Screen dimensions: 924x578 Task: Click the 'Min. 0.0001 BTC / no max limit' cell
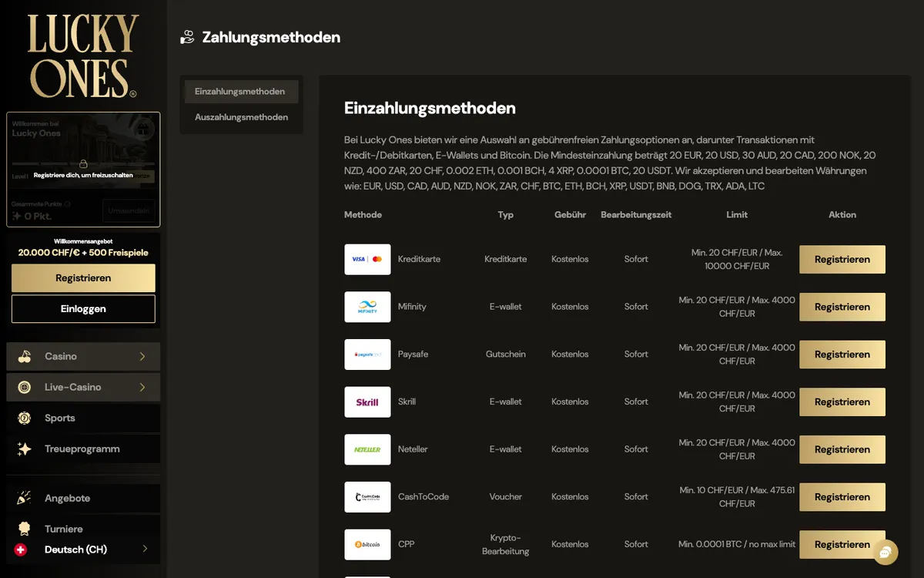[x=737, y=544]
